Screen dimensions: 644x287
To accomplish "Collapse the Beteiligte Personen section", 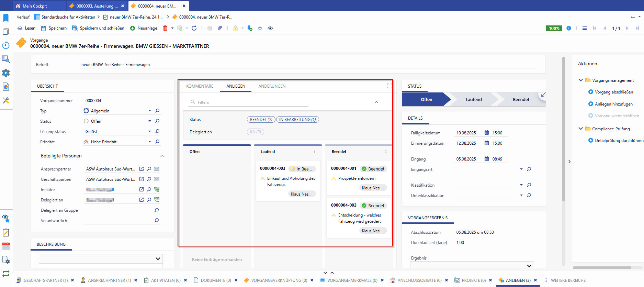I will click(x=162, y=156).
